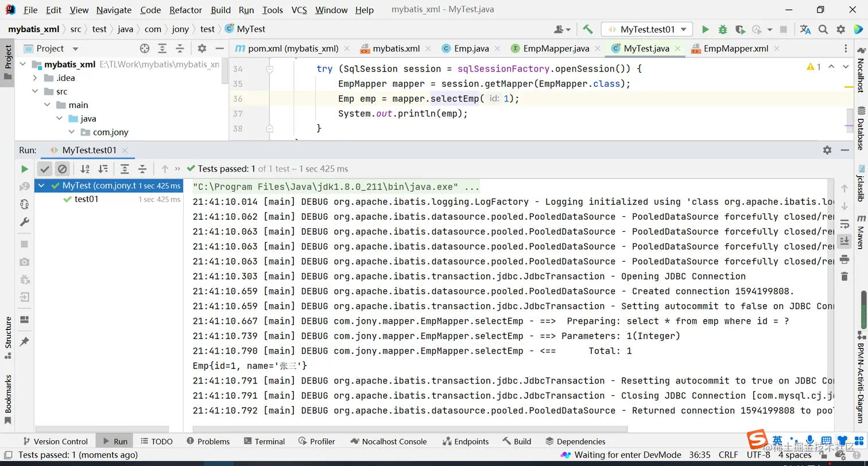
Task: Click the editor vertical scrollbar
Action: click(x=850, y=119)
